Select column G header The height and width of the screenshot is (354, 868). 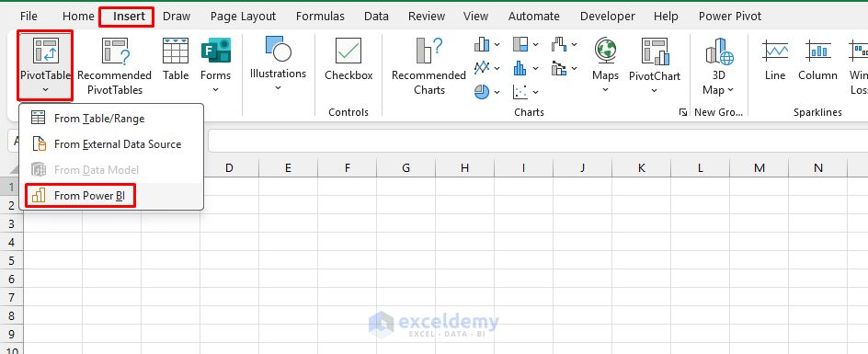(x=405, y=168)
